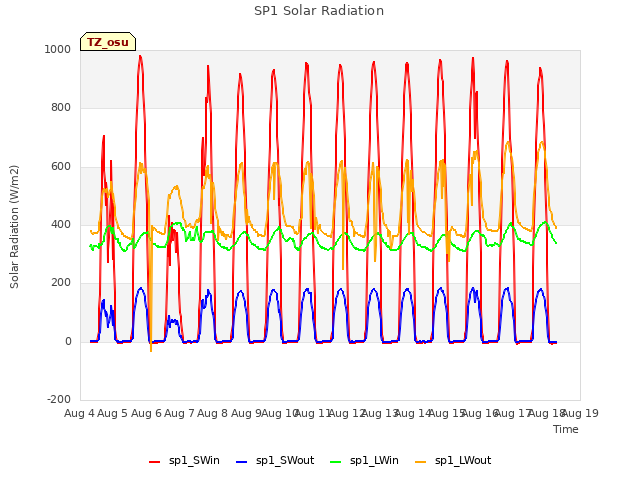640x480 pixels.
Task: Click the 800 y-axis tick label
Action: pyautogui.click(x=61, y=108)
